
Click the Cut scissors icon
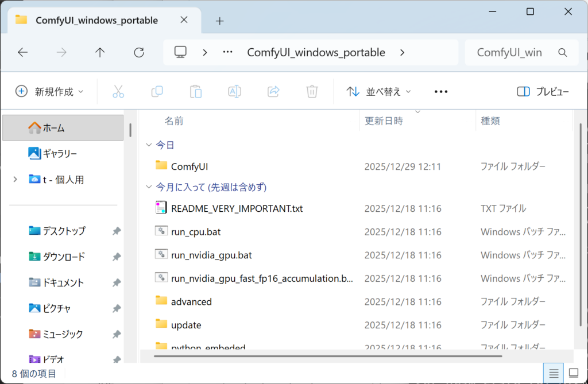(x=118, y=91)
